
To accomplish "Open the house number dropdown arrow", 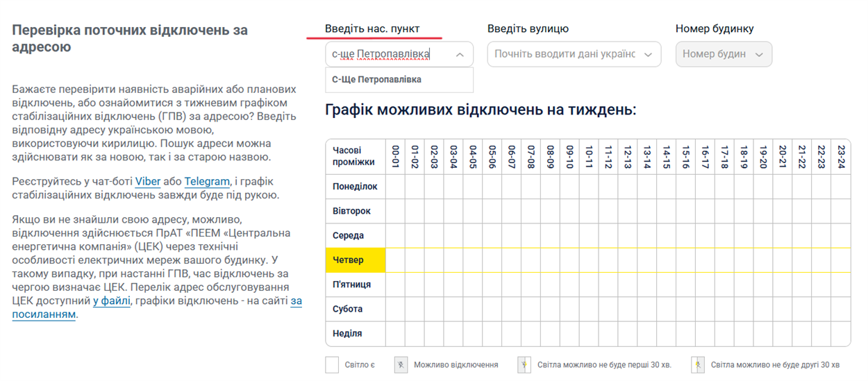I will pyautogui.click(x=759, y=54).
